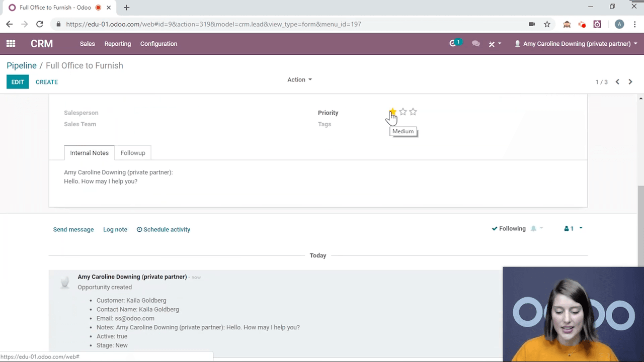Click Schedule activity in the chatter
The width and height of the screenshot is (644, 362).
coord(164,229)
